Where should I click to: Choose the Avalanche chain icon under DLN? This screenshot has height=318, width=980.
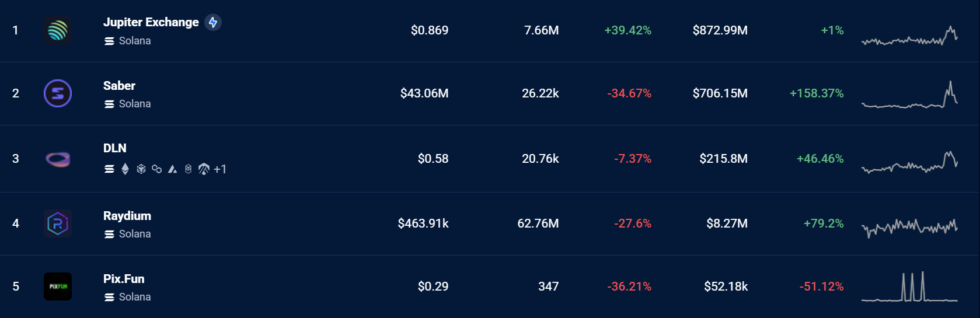click(172, 169)
